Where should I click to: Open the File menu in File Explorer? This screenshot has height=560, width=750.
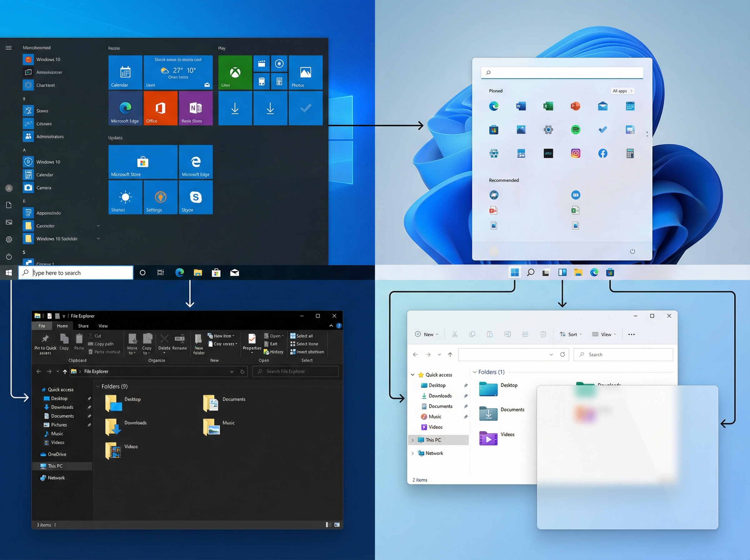41,326
